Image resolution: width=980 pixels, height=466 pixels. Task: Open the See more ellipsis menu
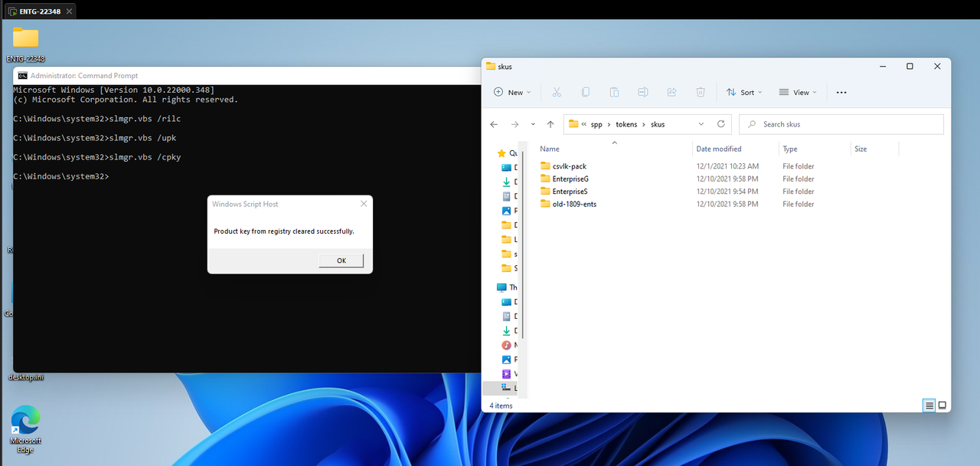click(x=841, y=92)
